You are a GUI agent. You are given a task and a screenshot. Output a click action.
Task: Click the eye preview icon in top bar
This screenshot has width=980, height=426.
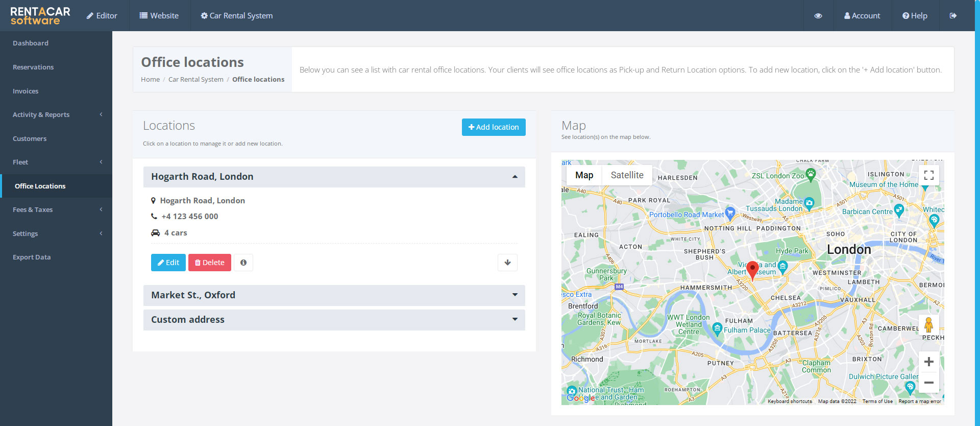[x=818, y=16]
